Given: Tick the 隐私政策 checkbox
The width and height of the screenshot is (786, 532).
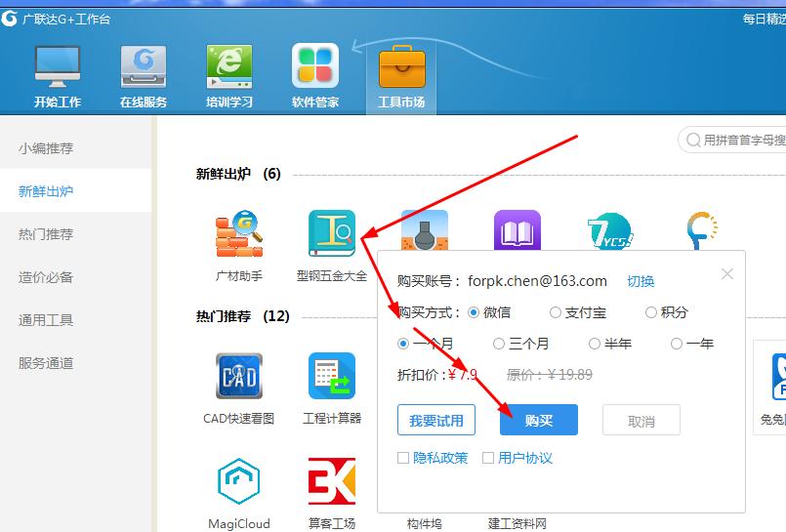Looking at the screenshot, I should pos(403,458).
